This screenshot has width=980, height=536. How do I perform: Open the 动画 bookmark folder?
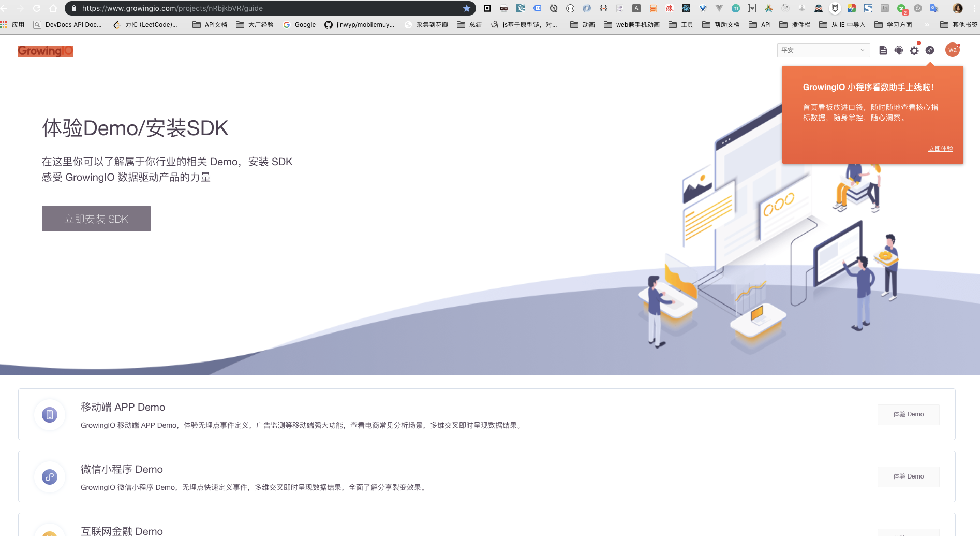point(583,25)
